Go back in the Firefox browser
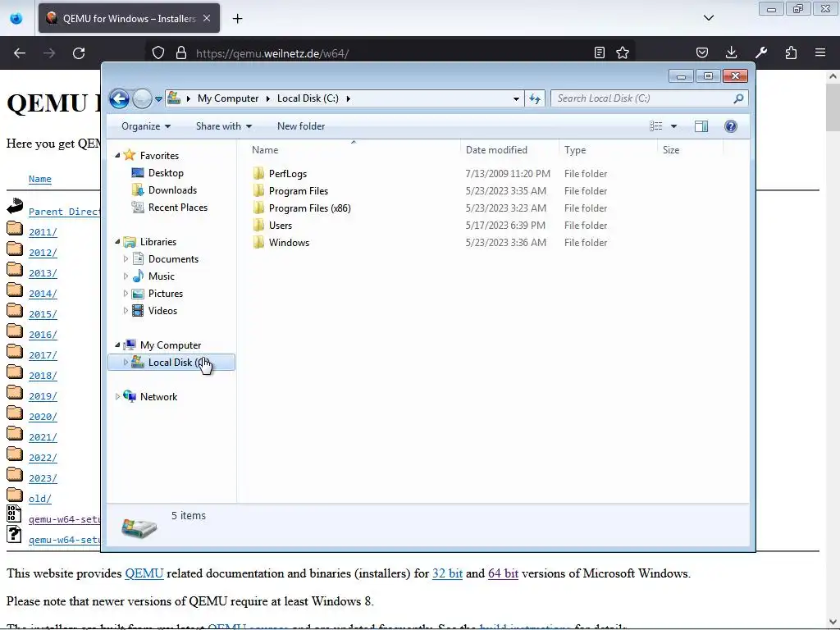 (20, 53)
